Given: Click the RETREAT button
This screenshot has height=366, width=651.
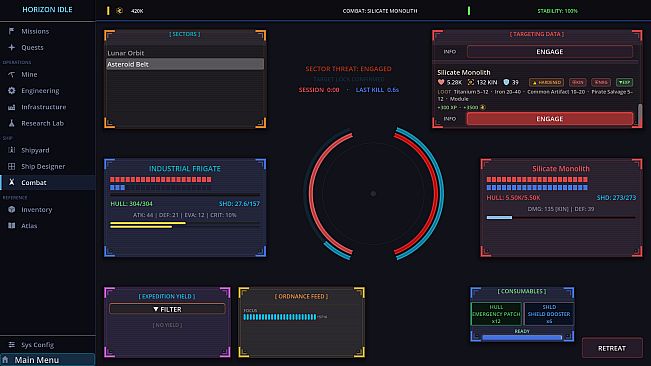Looking at the screenshot, I should (x=612, y=348).
